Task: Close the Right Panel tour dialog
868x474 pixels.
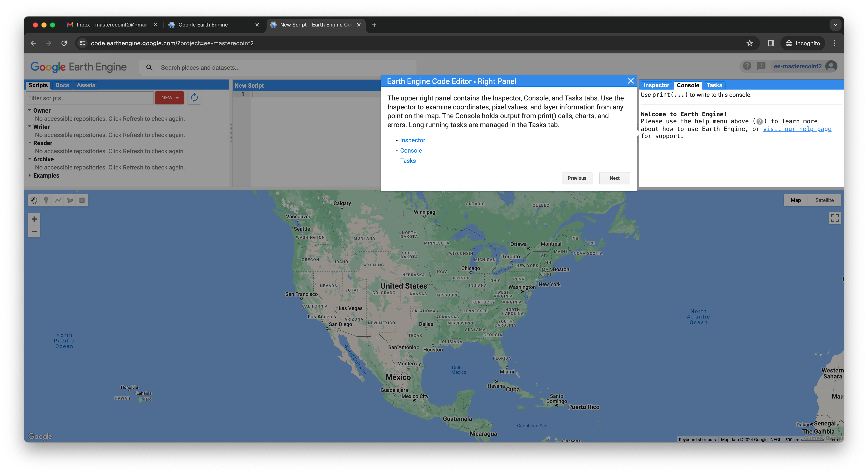Action: point(630,81)
